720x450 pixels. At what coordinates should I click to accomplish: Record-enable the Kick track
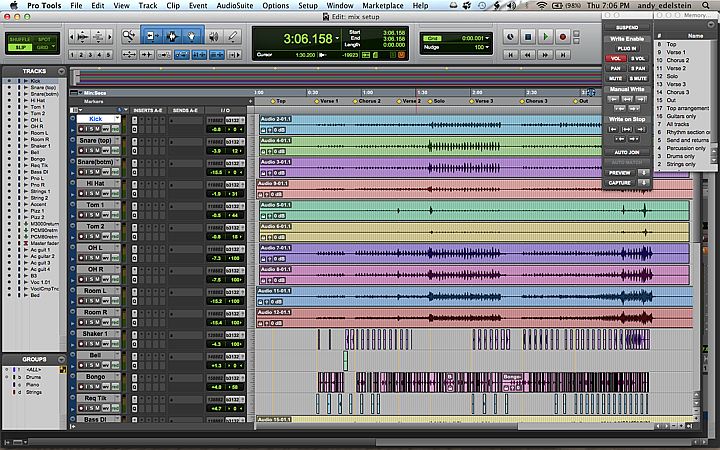pyautogui.click(x=81, y=129)
